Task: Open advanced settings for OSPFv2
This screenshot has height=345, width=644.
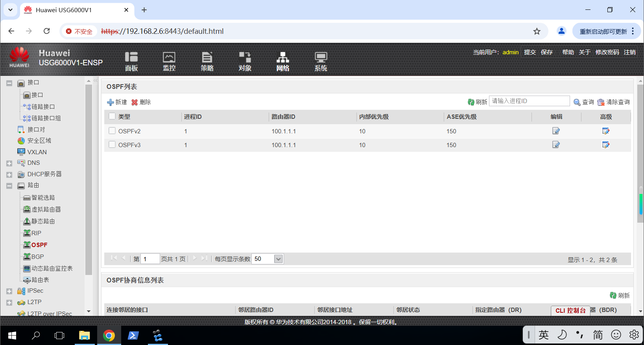Action: pos(606,131)
